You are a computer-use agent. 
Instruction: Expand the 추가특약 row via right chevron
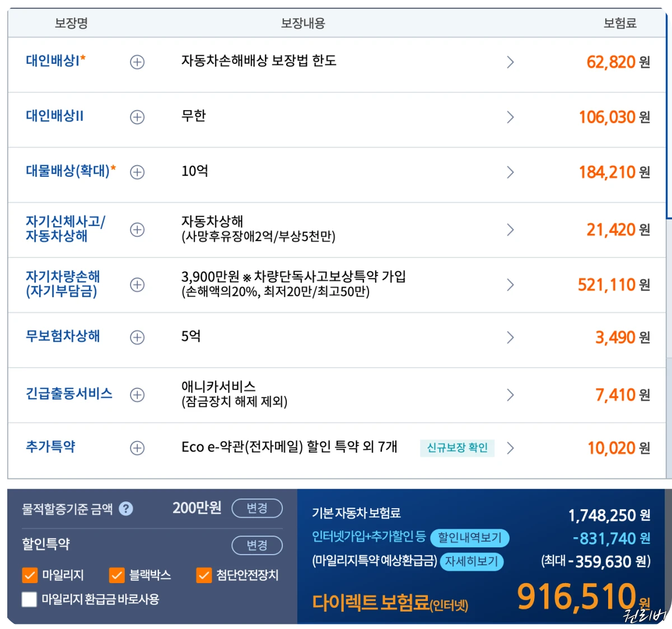[x=510, y=448]
